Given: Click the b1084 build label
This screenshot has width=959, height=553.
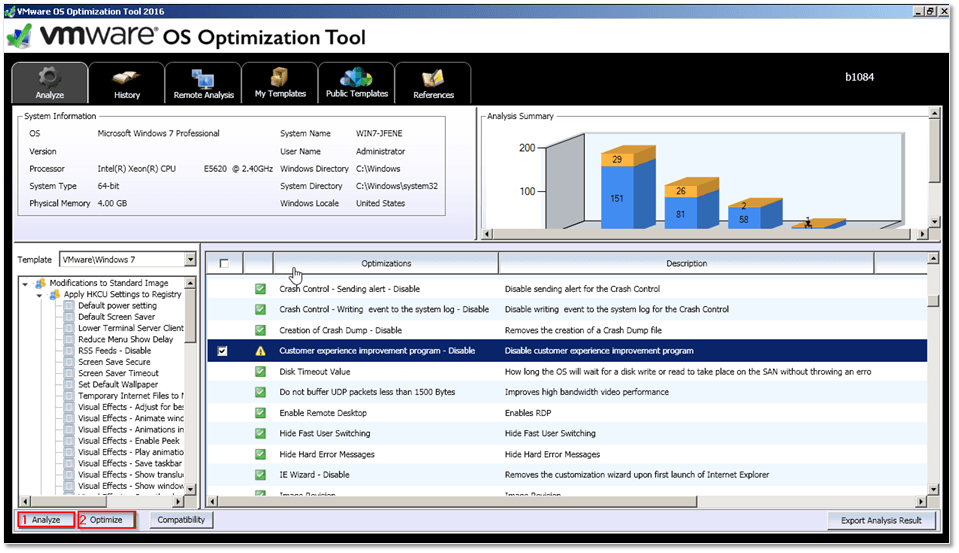Looking at the screenshot, I should 859,77.
